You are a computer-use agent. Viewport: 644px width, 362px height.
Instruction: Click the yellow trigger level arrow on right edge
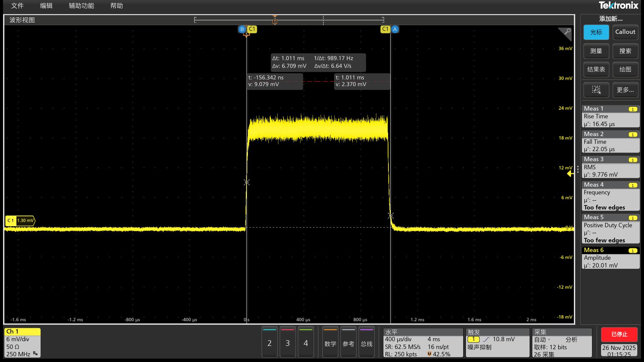click(570, 174)
